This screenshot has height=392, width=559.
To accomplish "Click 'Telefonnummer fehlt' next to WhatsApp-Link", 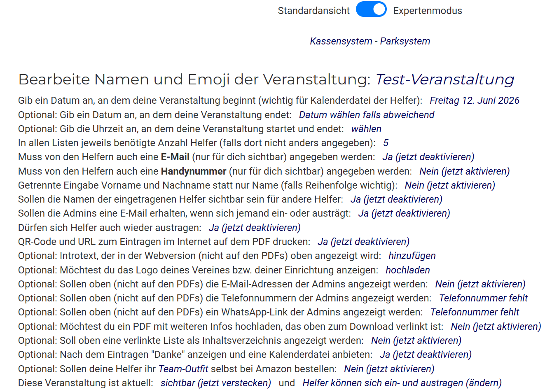I will [474, 312].
